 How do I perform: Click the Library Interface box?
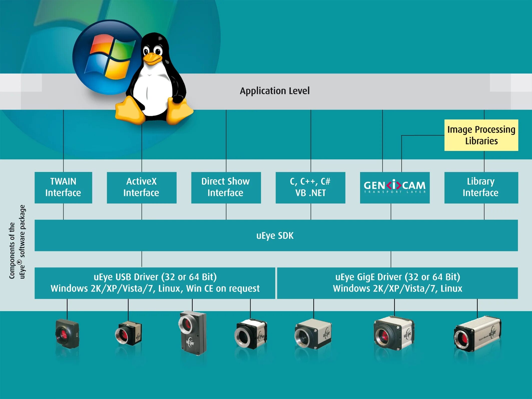[481, 187]
